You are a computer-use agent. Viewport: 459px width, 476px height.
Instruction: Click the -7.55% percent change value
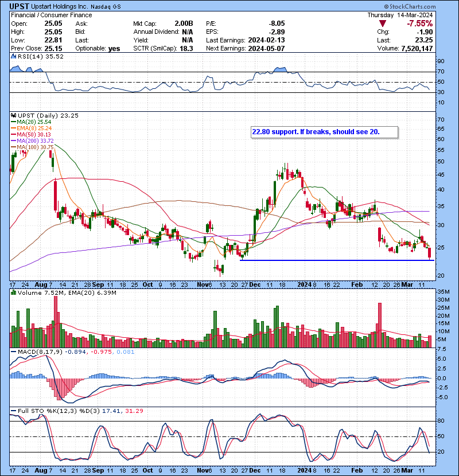click(x=420, y=24)
